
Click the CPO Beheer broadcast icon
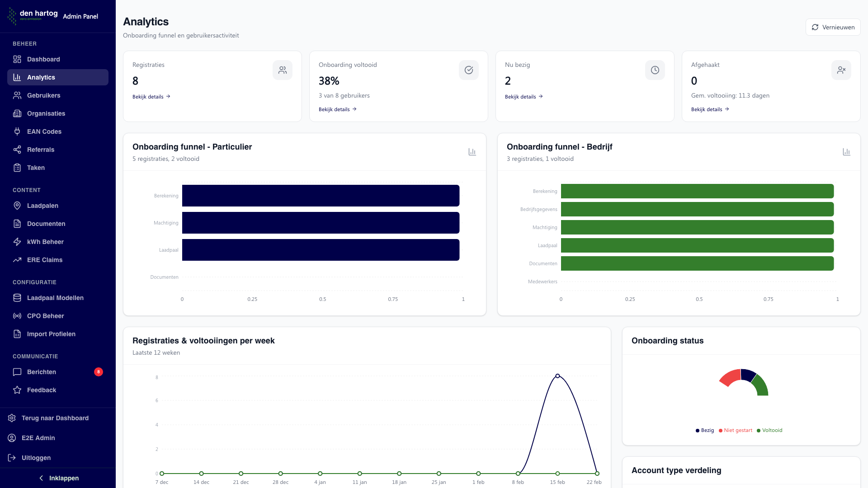(17, 316)
